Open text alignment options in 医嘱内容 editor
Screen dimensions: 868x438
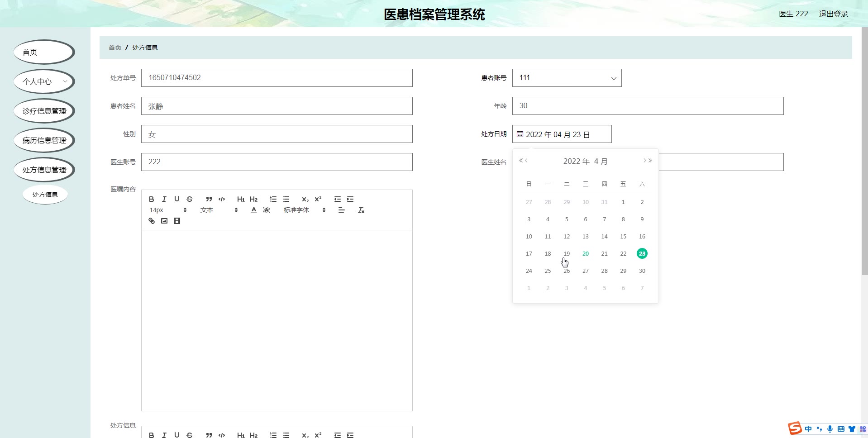pos(341,210)
